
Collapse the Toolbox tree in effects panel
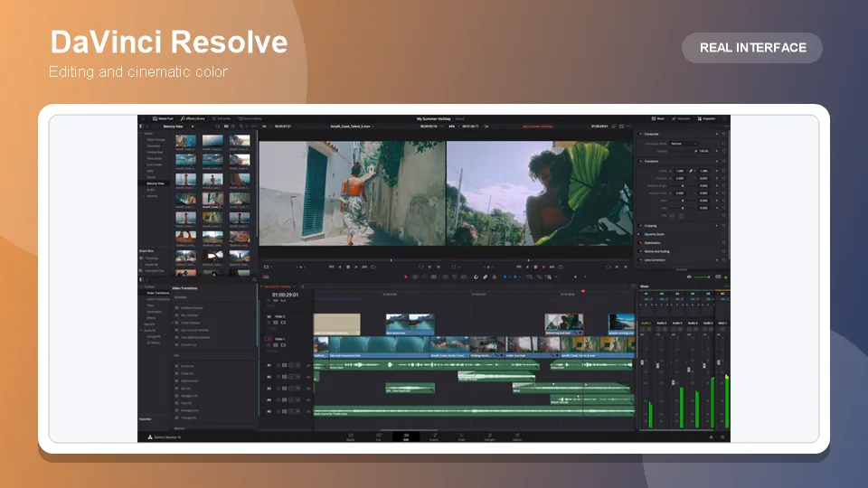[142, 286]
